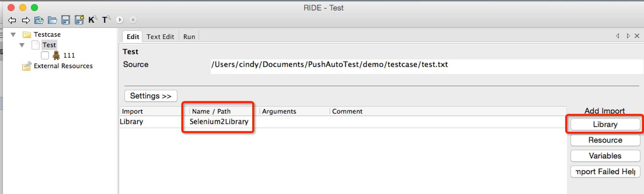The width and height of the screenshot is (644, 194).
Task: Check the box next to test case 111
Action: coord(45,55)
